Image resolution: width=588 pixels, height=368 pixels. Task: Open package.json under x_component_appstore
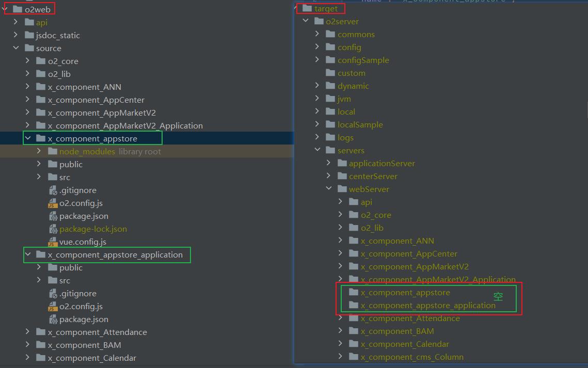[84, 216]
